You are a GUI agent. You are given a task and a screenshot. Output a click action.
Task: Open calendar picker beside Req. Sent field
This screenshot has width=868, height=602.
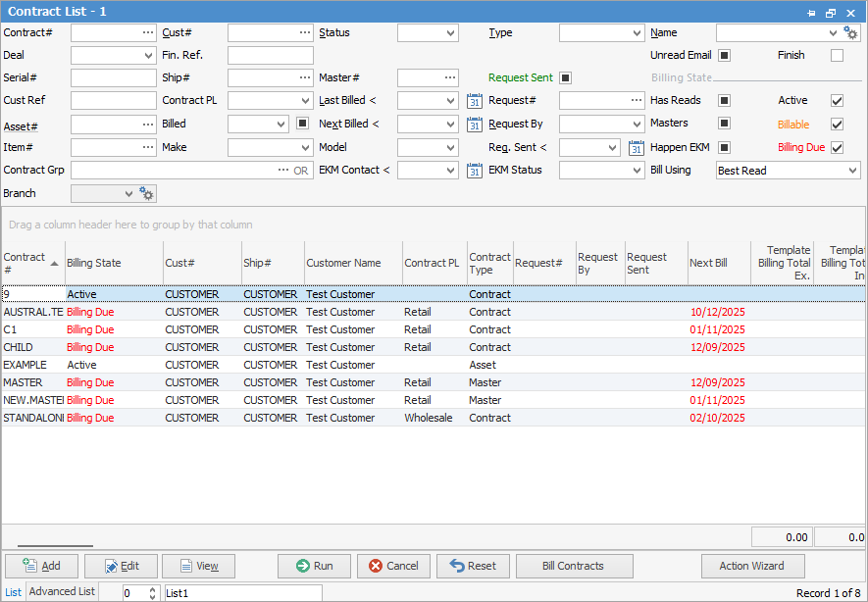[x=637, y=148]
